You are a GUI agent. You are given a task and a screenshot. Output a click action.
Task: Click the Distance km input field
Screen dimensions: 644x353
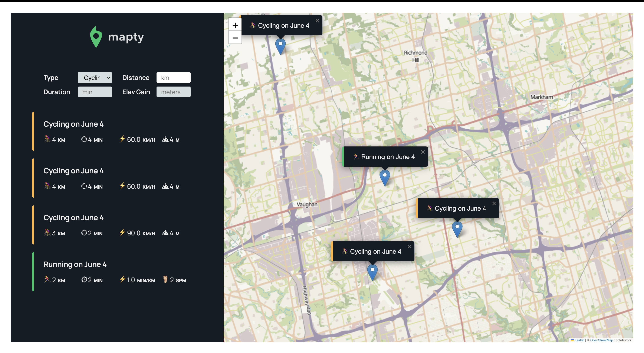pos(173,78)
